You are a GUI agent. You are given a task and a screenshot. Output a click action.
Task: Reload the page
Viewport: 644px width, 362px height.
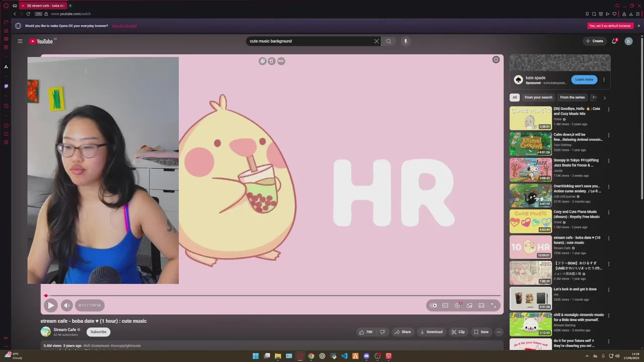click(28, 14)
